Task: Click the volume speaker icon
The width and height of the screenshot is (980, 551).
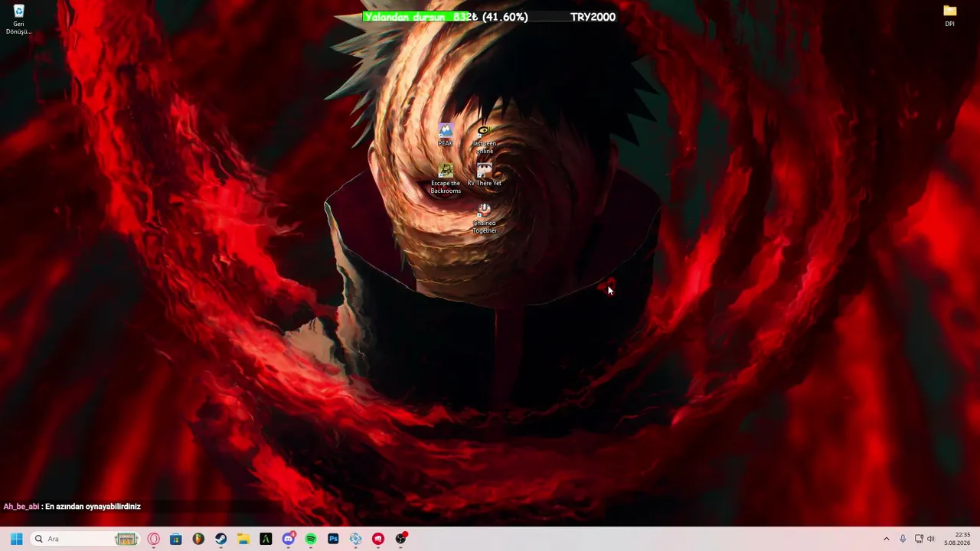Action: pos(931,539)
